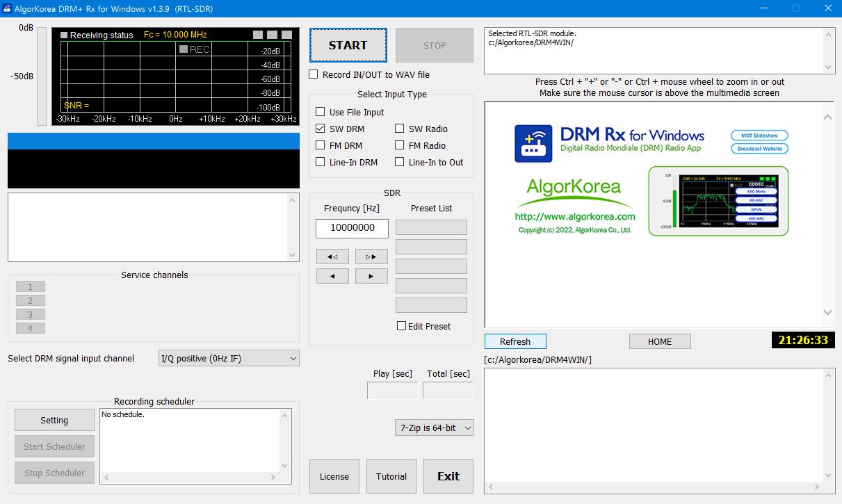The width and height of the screenshot is (842, 504).
Task: Check the Use File Input option
Action: pos(321,112)
